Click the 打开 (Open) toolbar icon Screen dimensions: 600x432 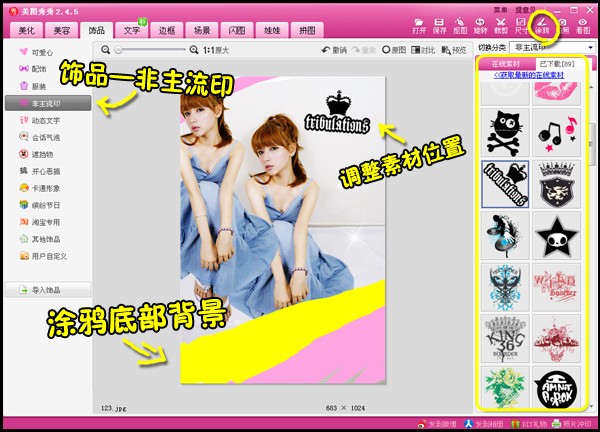(419, 25)
